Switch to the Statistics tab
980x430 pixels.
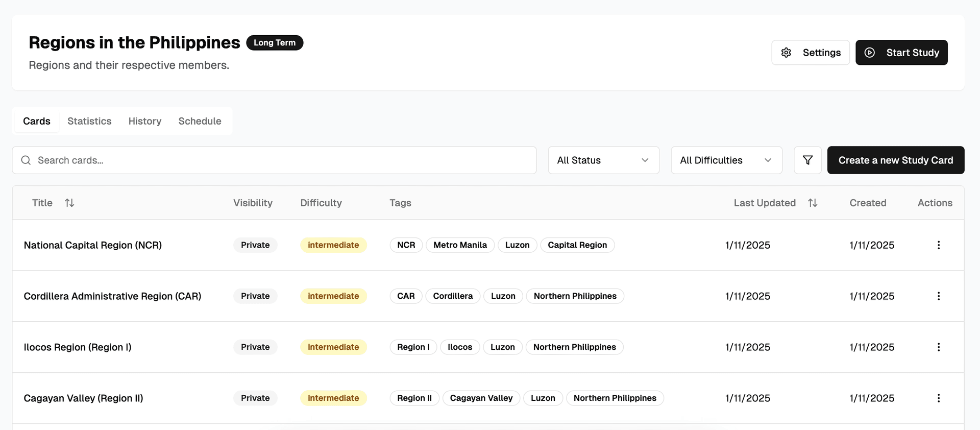[x=89, y=121]
